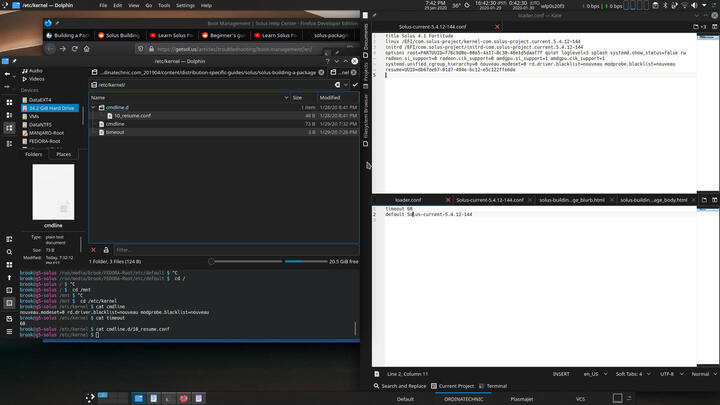Open Kate's Projects side panel
The height and width of the screenshot is (405, 720).
click(x=366, y=76)
